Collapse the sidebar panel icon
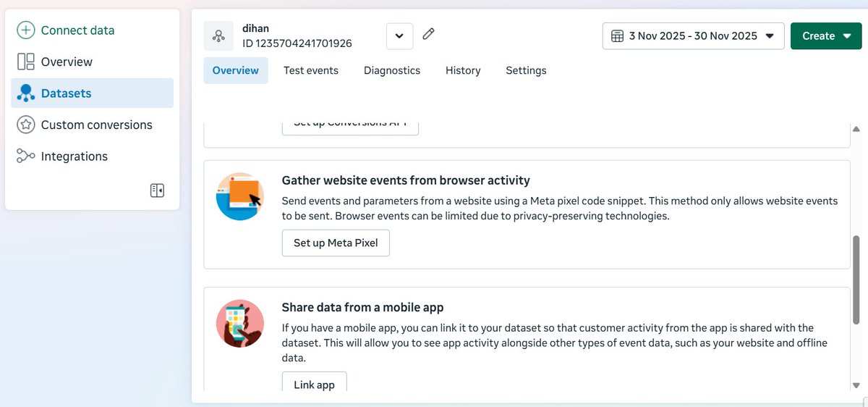 pyautogui.click(x=157, y=190)
